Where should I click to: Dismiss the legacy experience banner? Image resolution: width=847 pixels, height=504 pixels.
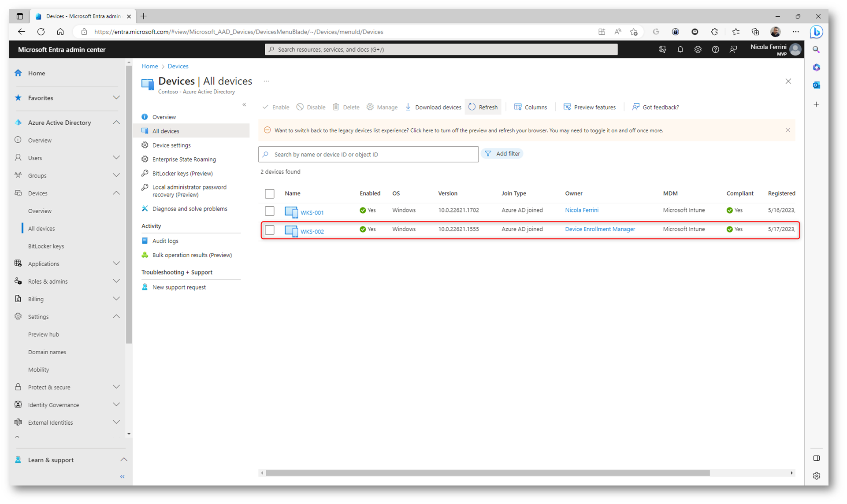[788, 130]
